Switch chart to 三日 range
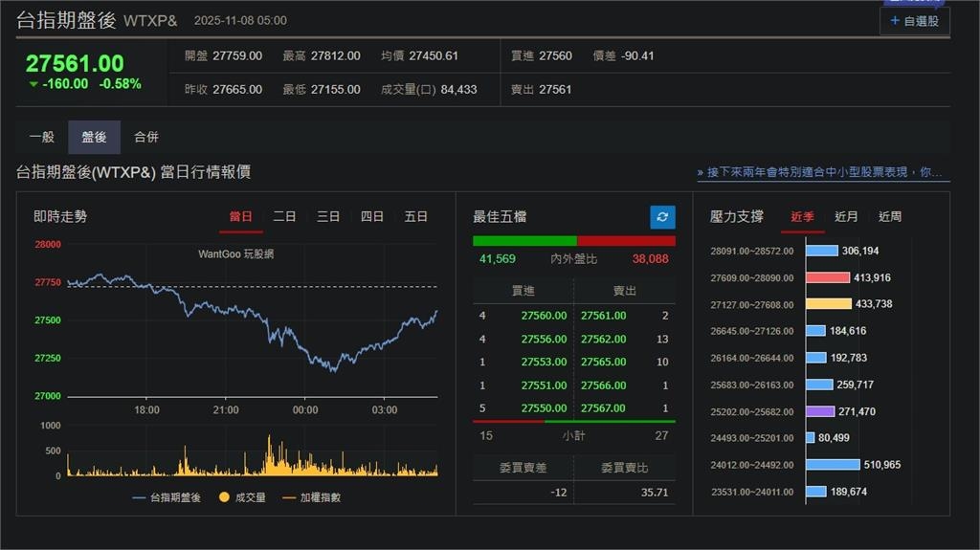The width and height of the screenshot is (980, 550). point(328,217)
